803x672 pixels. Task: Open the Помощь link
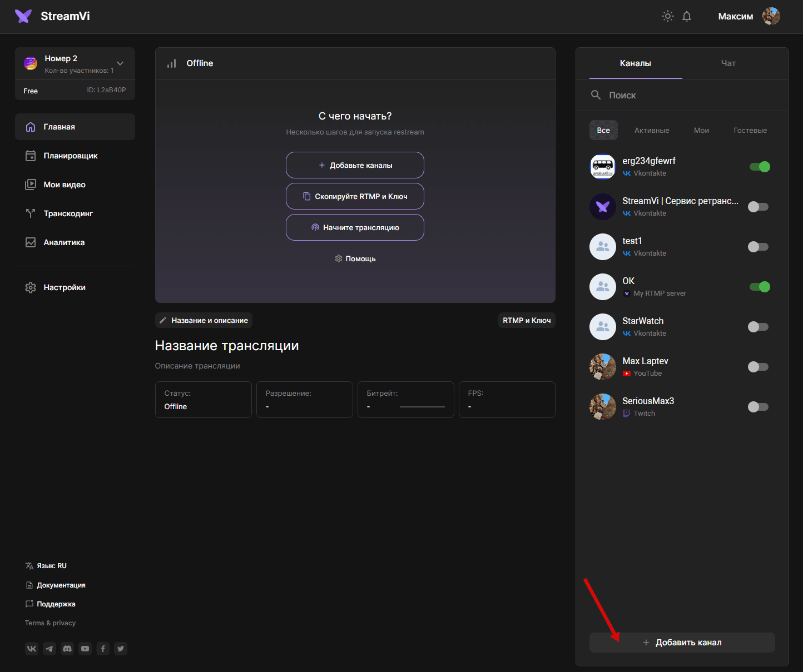(x=355, y=258)
